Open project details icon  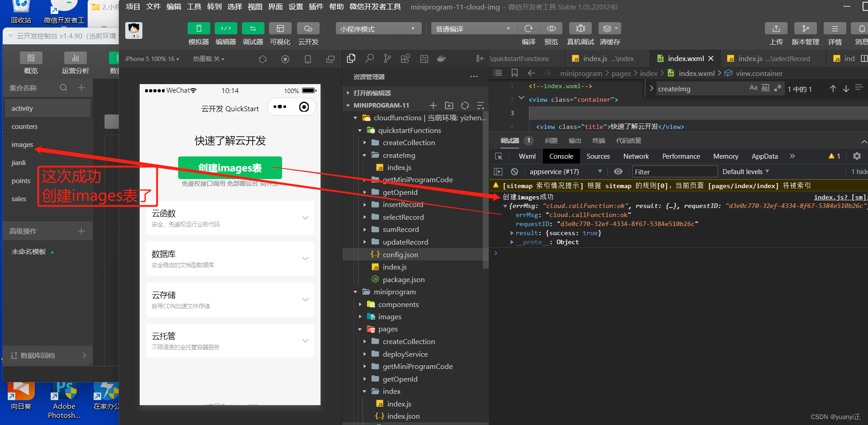pyautogui.click(x=835, y=28)
